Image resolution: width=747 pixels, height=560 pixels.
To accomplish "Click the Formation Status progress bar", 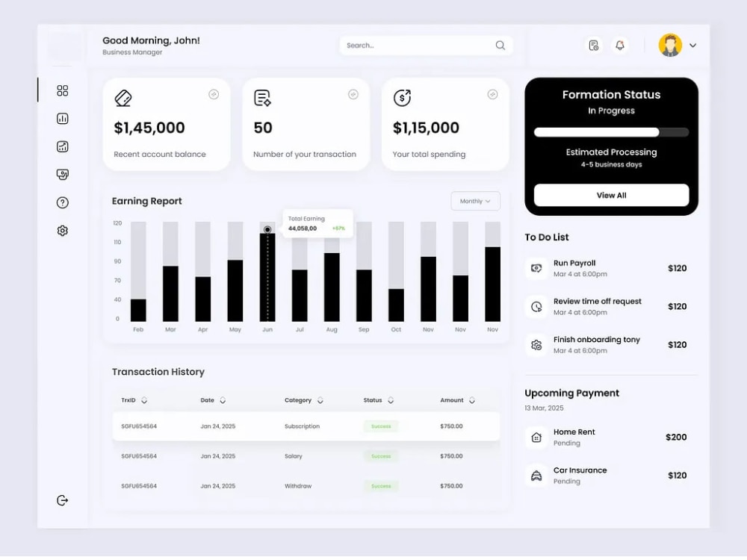I will click(x=611, y=132).
